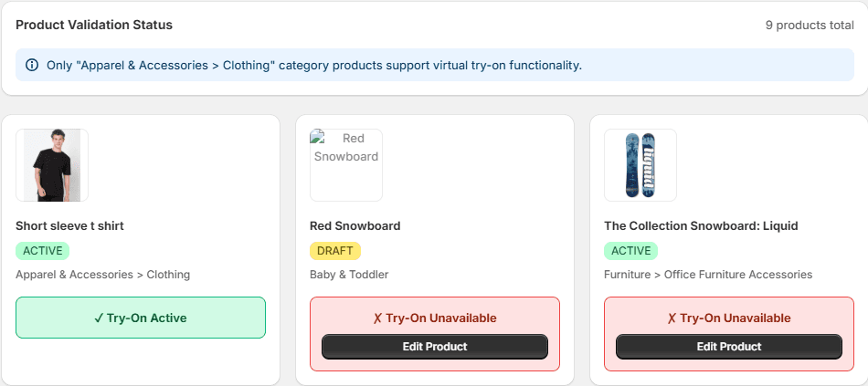Open the Short sleeve t shirt thumbnail image

pos(52,165)
